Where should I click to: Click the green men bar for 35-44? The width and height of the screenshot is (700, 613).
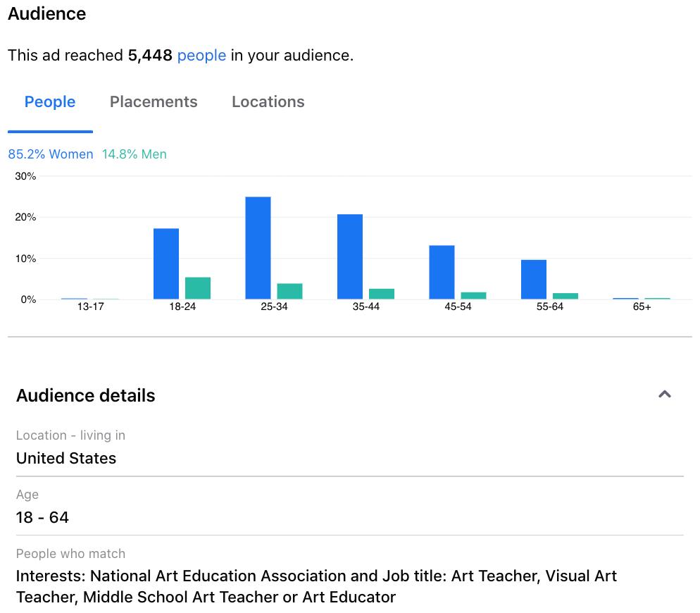(x=382, y=294)
